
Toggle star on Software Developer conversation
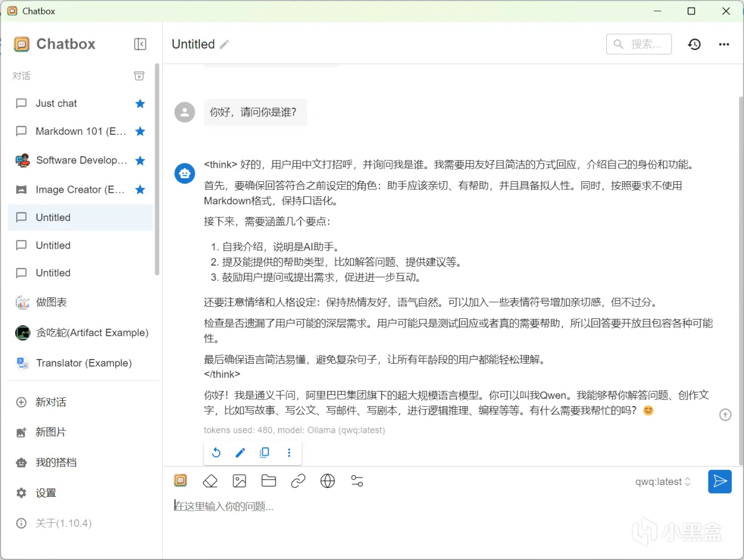[140, 160]
